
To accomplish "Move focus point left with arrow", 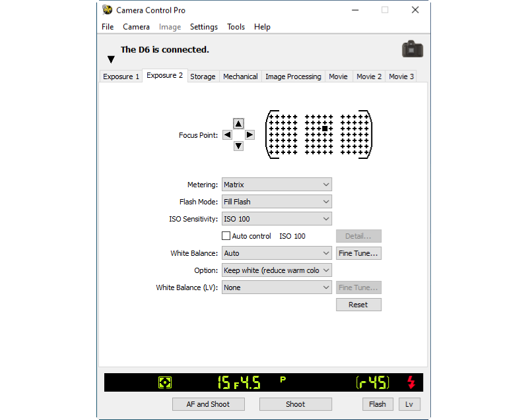I will (x=227, y=135).
